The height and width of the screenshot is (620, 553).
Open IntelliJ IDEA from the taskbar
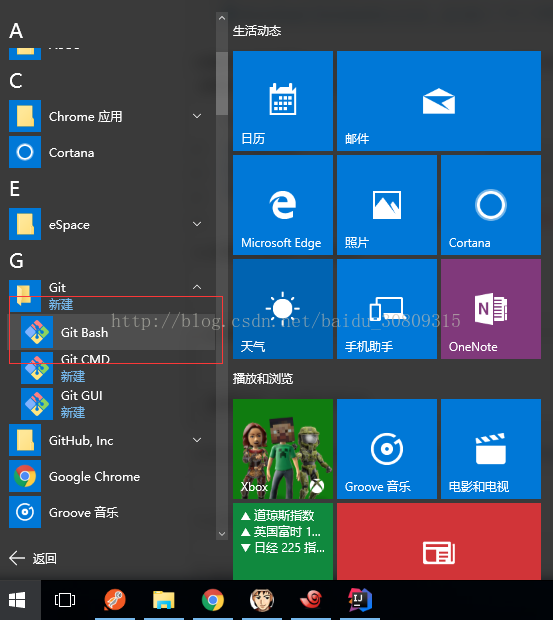click(x=360, y=600)
